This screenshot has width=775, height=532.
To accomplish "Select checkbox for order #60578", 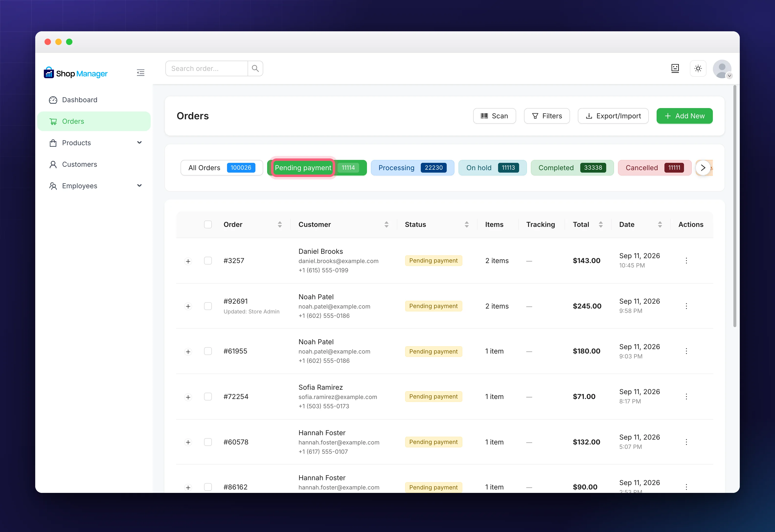I will 208,442.
